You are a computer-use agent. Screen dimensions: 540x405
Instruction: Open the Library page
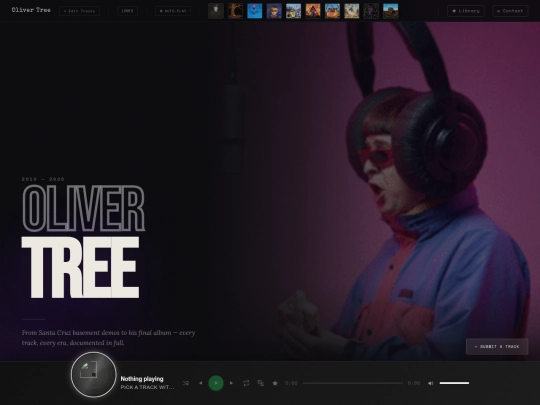click(x=466, y=11)
